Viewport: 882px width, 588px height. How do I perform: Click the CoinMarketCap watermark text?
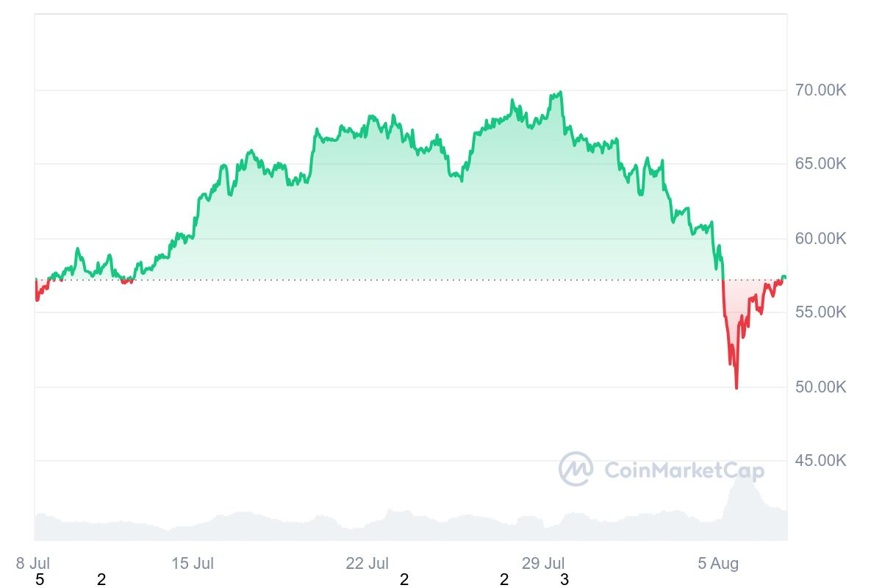point(684,470)
